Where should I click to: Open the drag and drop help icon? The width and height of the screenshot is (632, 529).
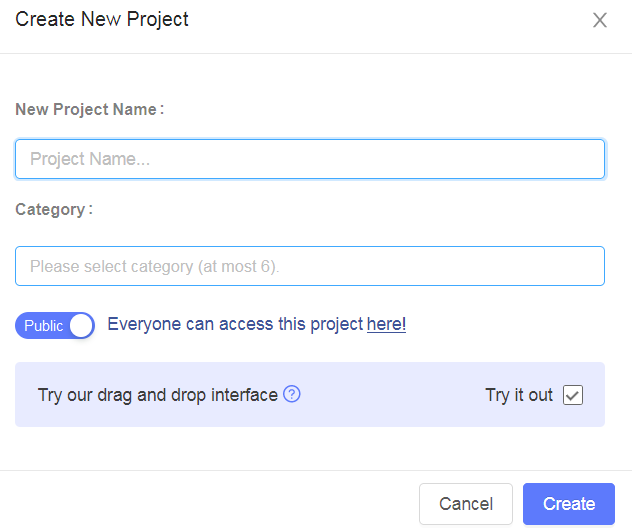[x=291, y=394]
